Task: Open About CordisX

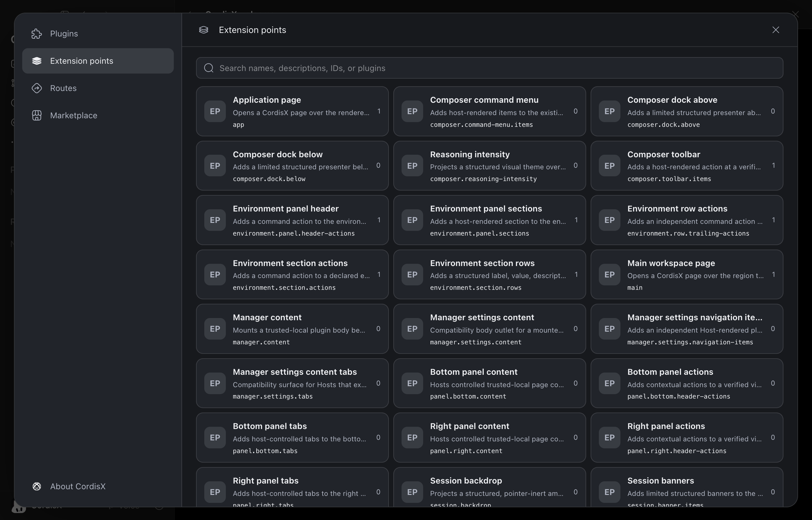Action: pyautogui.click(x=98, y=486)
